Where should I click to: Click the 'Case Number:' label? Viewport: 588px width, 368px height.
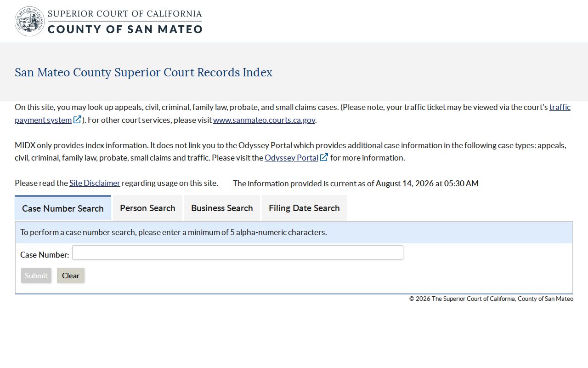(45, 254)
